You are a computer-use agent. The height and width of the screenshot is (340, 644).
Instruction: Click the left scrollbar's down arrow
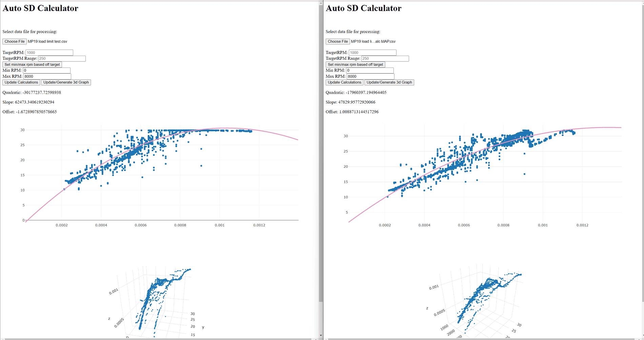coord(321,335)
